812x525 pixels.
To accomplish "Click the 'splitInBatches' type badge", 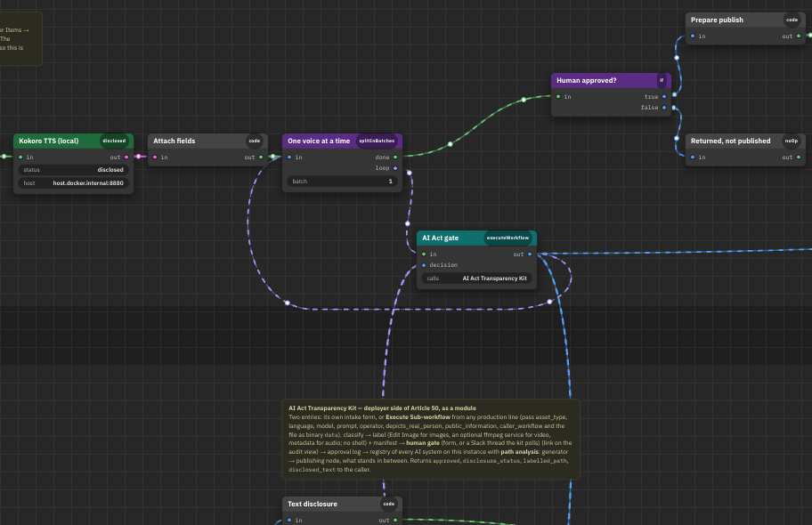I will 377,141.
